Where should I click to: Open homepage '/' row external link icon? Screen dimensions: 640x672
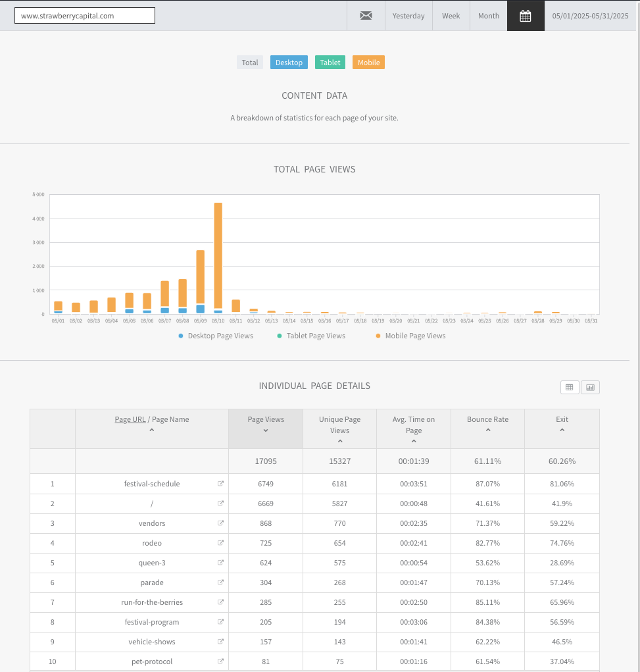[220, 503]
